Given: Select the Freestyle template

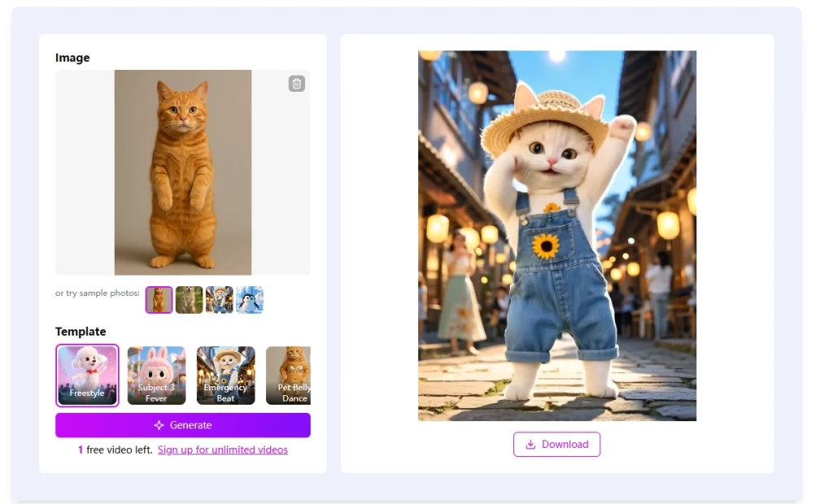Looking at the screenshot, I should (87, 376).
